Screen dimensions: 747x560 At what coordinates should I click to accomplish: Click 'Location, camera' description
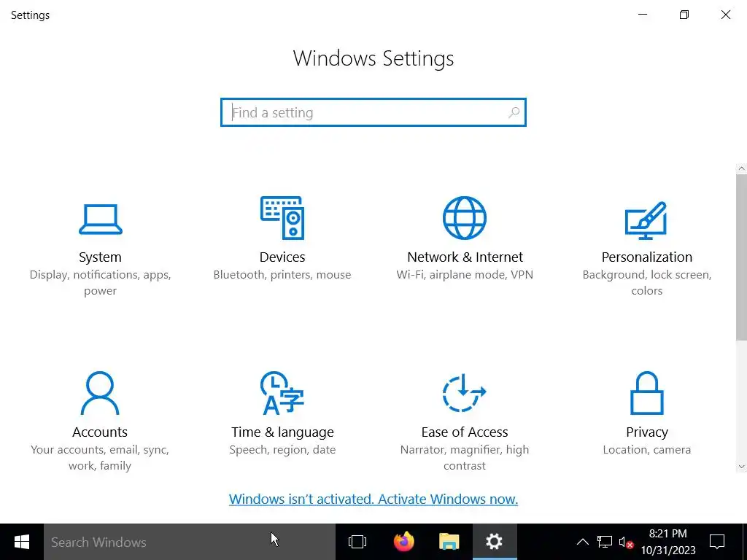(x=646, y=450)
